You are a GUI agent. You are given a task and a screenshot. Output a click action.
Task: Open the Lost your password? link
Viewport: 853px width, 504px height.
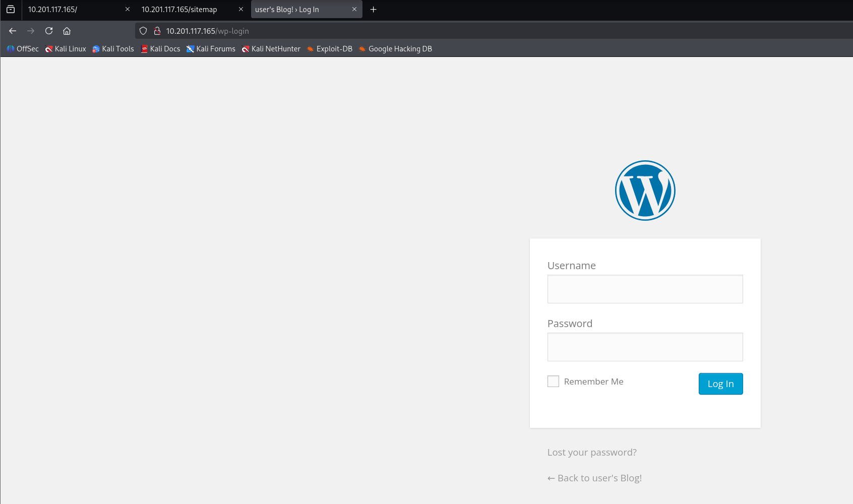pos(592,452)
